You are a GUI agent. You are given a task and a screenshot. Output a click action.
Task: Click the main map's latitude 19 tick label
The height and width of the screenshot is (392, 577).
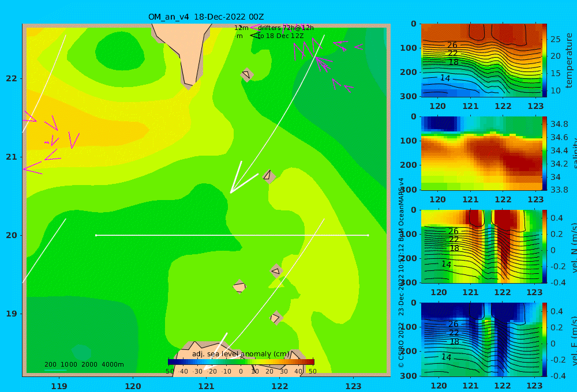click(12, 314)
